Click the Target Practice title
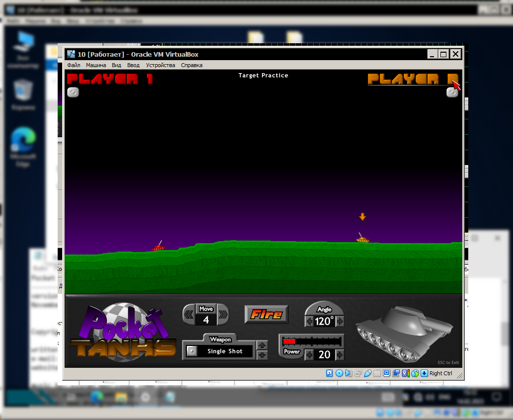The height and width of the screenshot is (420, 513). pos(263,75)
